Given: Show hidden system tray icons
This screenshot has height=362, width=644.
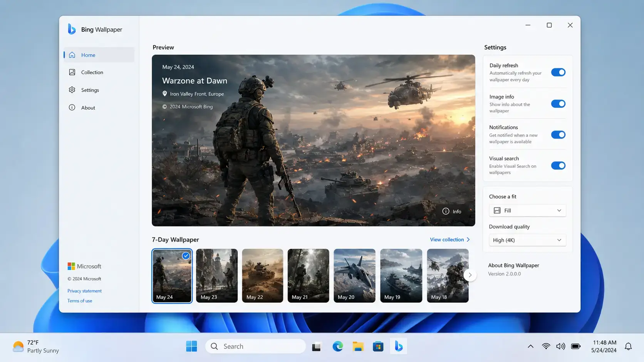Looking at the screenshot, I should point(530,346).
